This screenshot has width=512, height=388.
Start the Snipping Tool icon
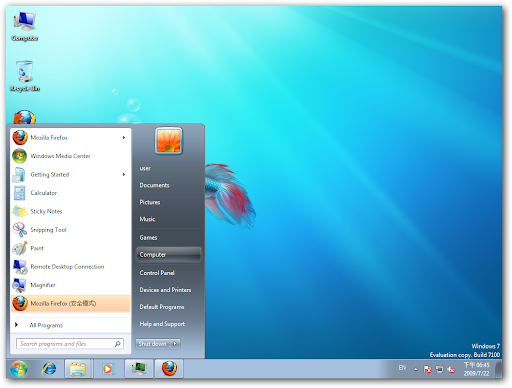click(x=20, y=230)
